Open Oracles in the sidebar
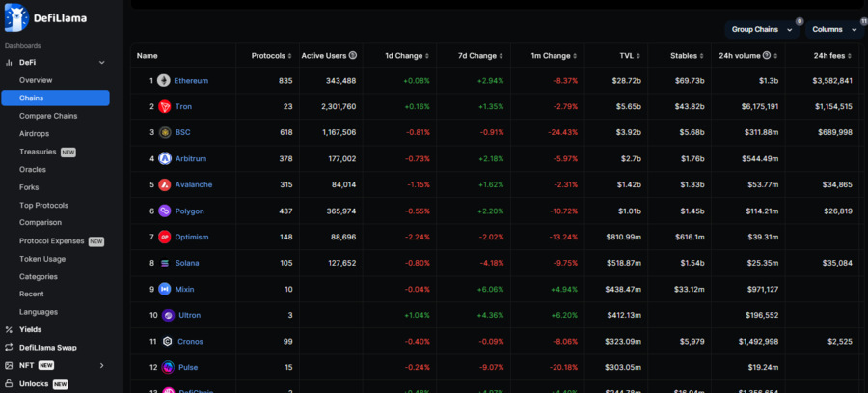 point(33,170)
